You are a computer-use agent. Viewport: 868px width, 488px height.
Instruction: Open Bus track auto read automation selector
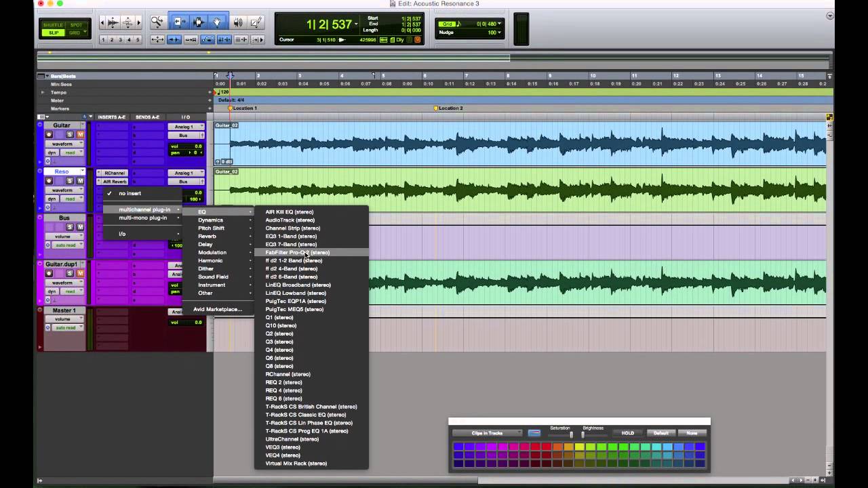67,245
